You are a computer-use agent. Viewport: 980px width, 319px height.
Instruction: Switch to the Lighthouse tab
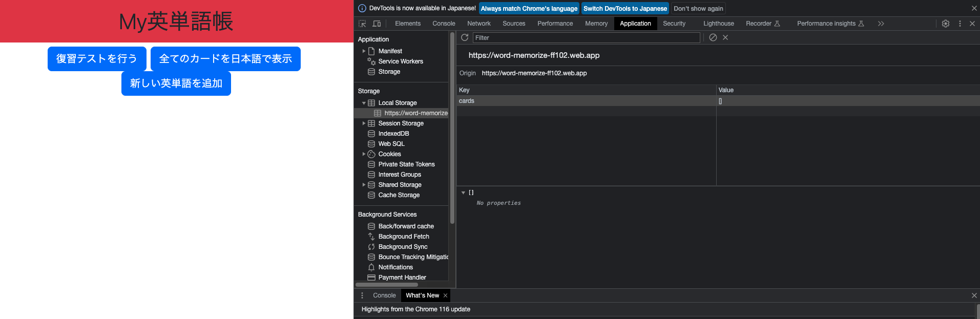pyautogui.click(x=719, y=24)
